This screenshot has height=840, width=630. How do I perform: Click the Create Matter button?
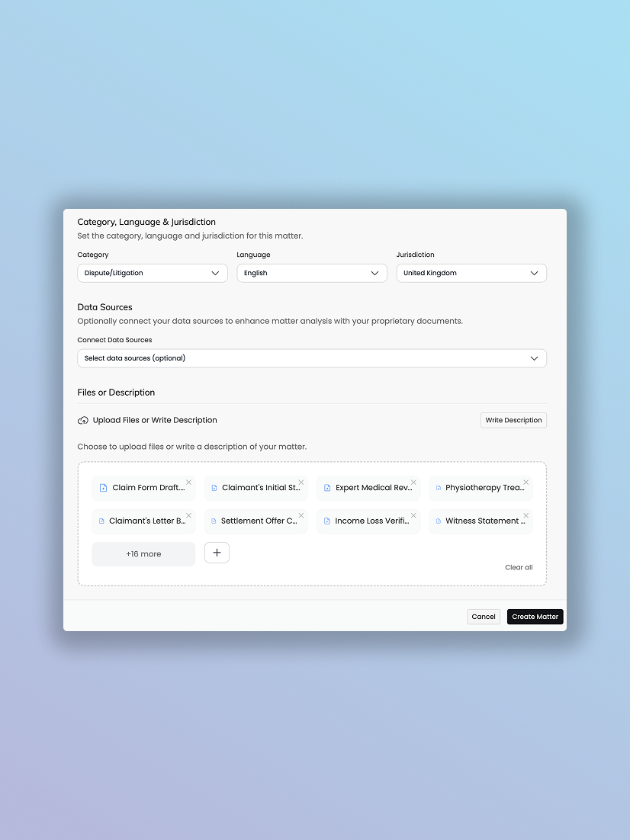(535, 617)
